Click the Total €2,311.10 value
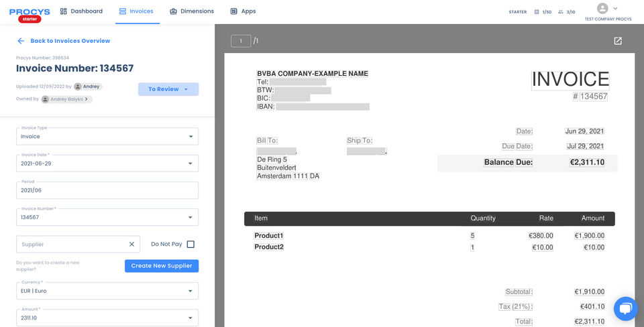 click(590, 321)
